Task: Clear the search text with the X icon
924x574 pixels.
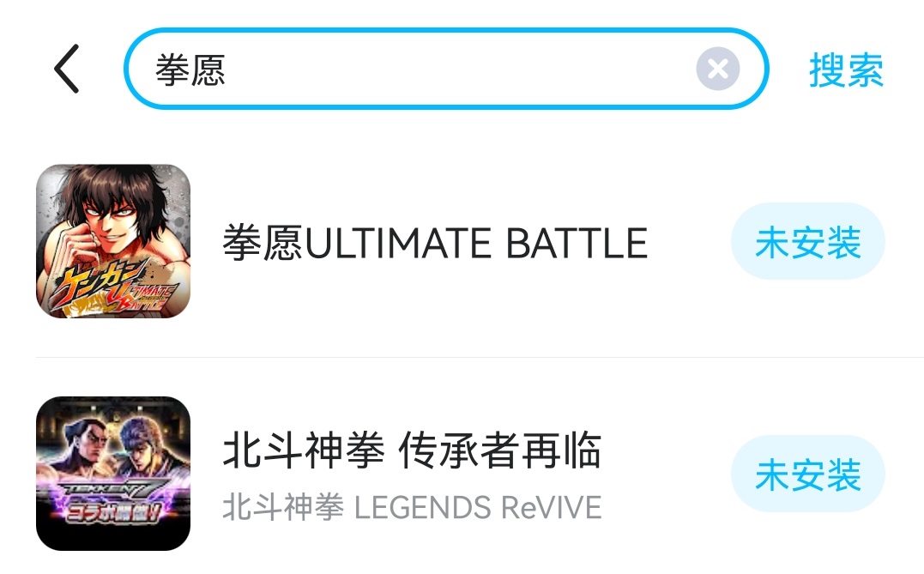Action: tap(718, 69)
